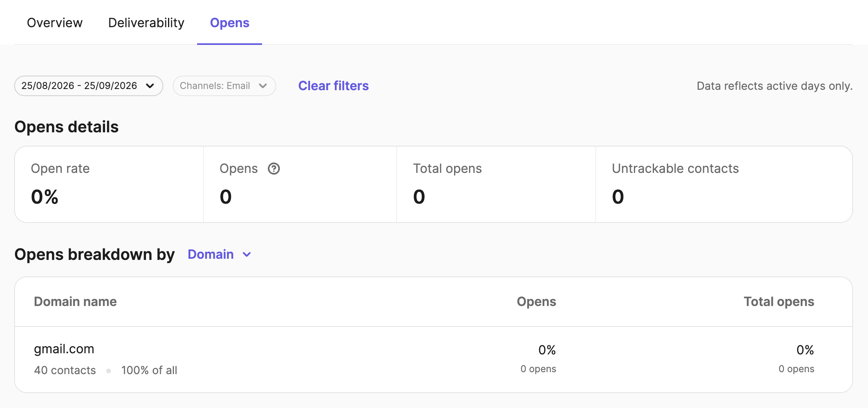This screenshot has width=868, height=408.
Task: Click the Untrackable contacts metric card
Action: coord(724,184)
